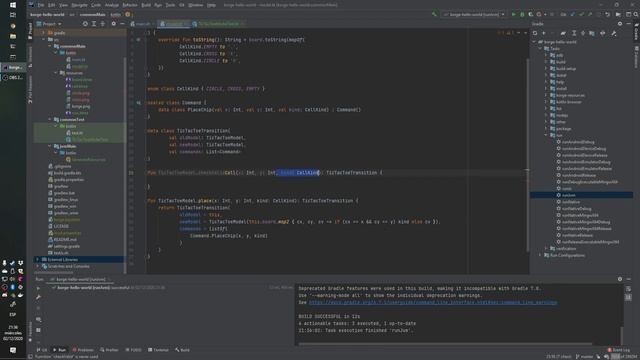Screen dimensions: 640x360
Task: Select korge.png file in Project tree
Action: pos(81,106)
